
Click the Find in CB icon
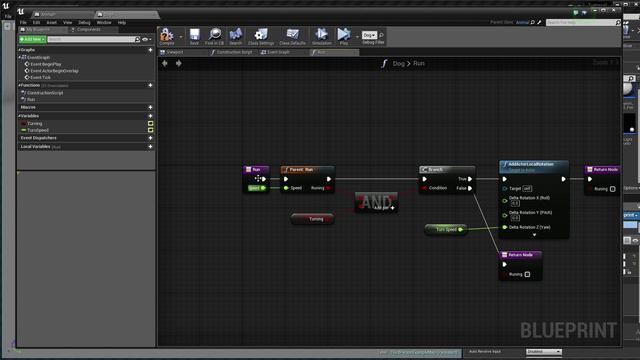[x=214, y=35]
